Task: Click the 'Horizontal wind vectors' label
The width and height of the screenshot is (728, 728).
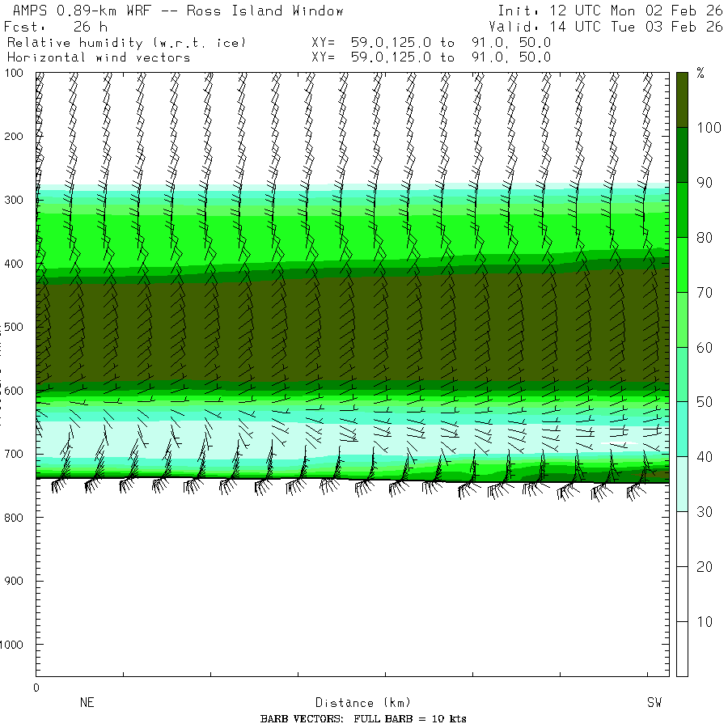Action: (x=99, y=57)
